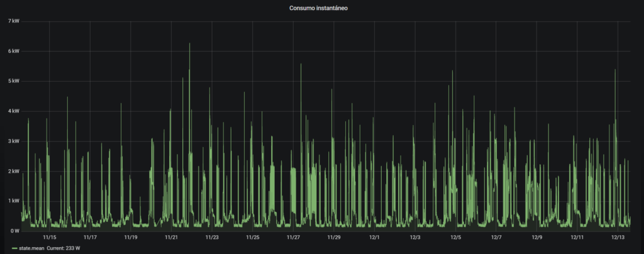The width and height of the screenshot is (644, 254).
Task: Click the 4 kW y-axis label
Action: 13,111
